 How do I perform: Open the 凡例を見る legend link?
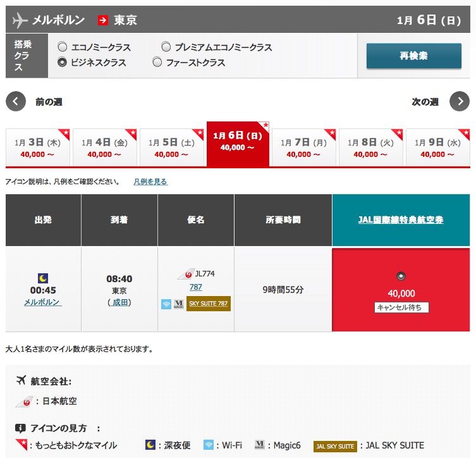click(150, 182)
